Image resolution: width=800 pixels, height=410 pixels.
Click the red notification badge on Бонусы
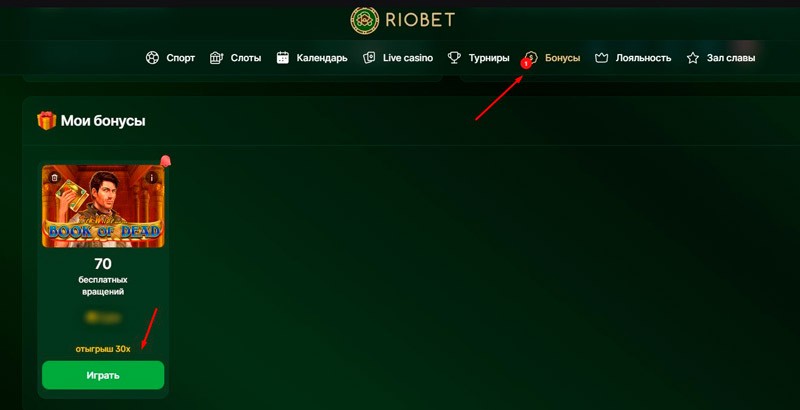point(526,64)
